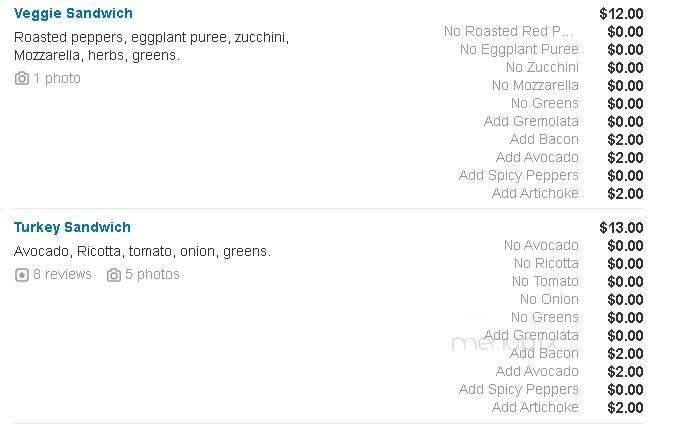Select Add Artichoke under Veggie Sandwich
684x426 pixels.
point(535,193)
